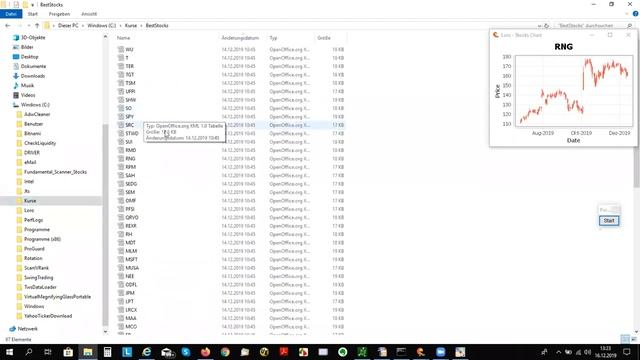This screenshot has height=360, width=640.
Task: Open the address bar history dropdown
Action: tap(539, 26)
